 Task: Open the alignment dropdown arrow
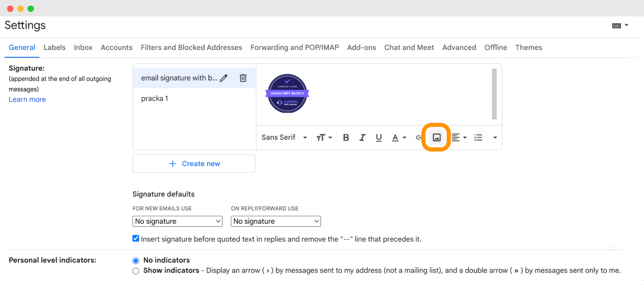(x=465, y=138)
